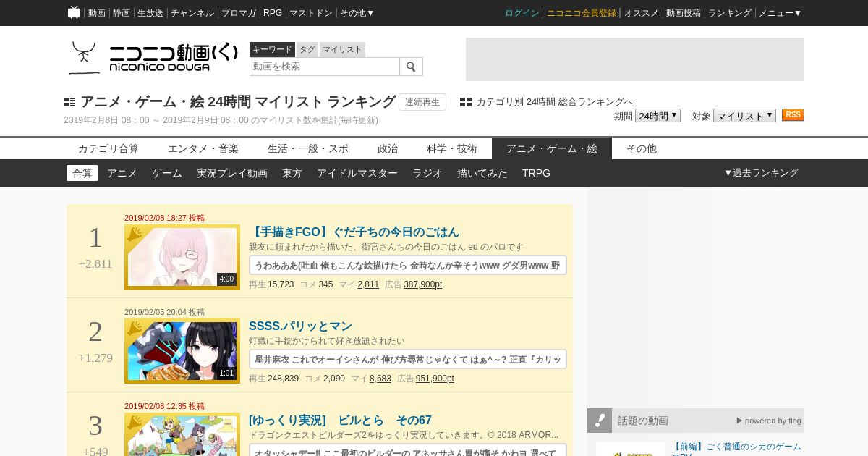Screen dimensions: 868x456
Task: Switch to カテゴリ合算 category tab
Action: pos(109,148)
